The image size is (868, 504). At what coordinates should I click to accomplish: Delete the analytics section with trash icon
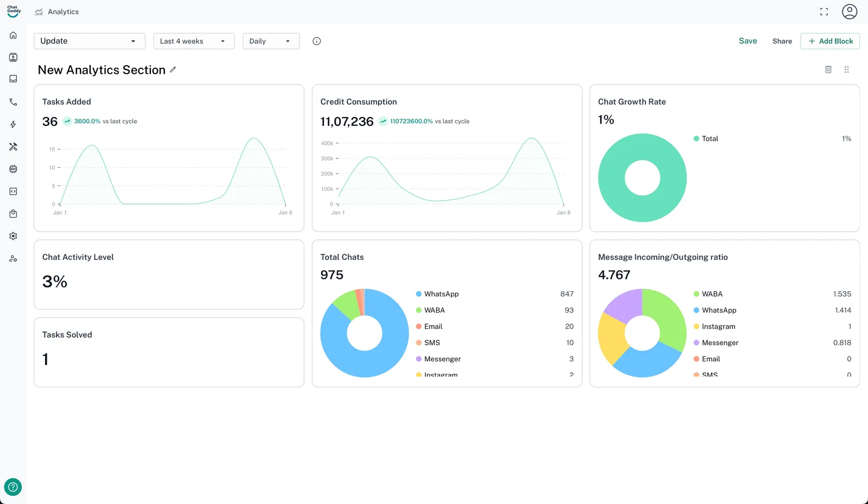(x=828, y=69)
